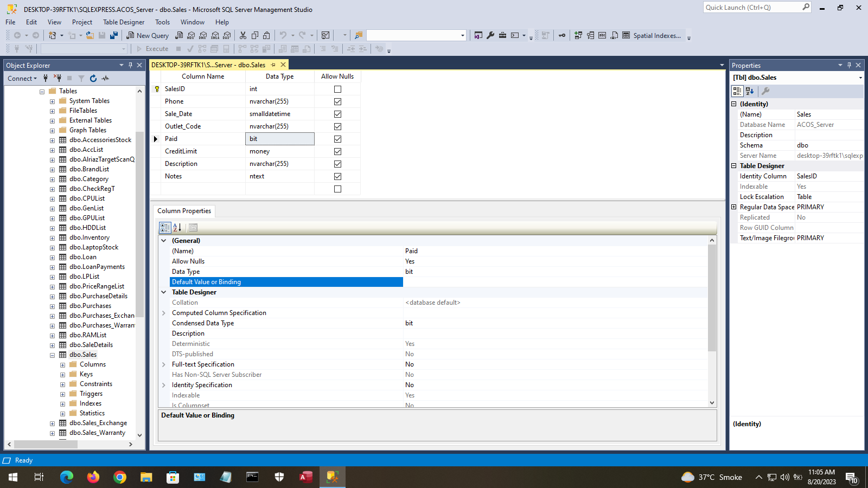Uncheck Allow Nulls for the Phone column
This screenshot has width=868, height=488.
337,101
